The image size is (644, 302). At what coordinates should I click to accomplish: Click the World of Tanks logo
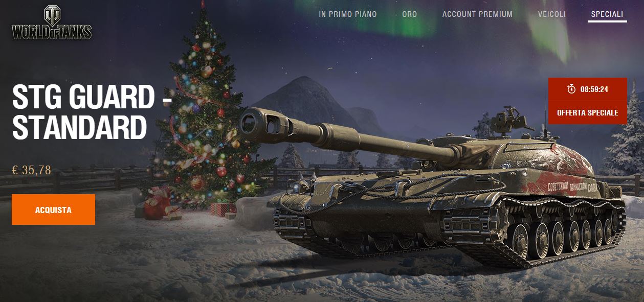(x=52, y=23)
